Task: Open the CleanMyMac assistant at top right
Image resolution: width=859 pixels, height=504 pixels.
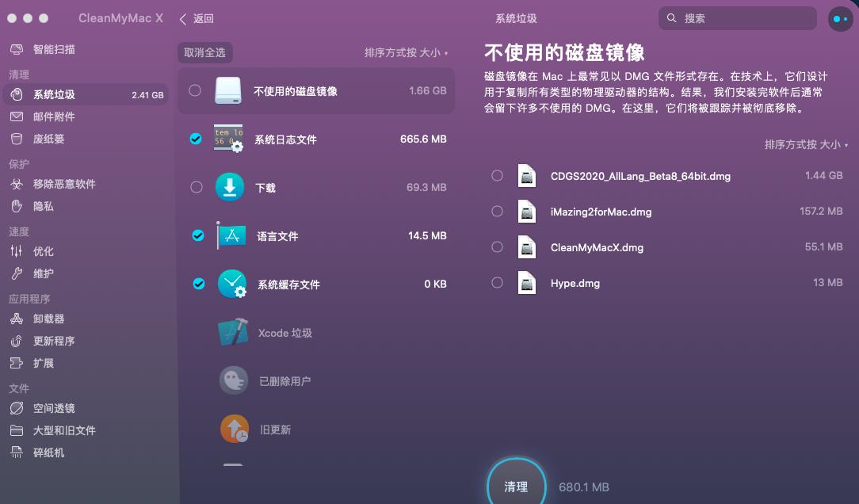Action: [840, 18]
